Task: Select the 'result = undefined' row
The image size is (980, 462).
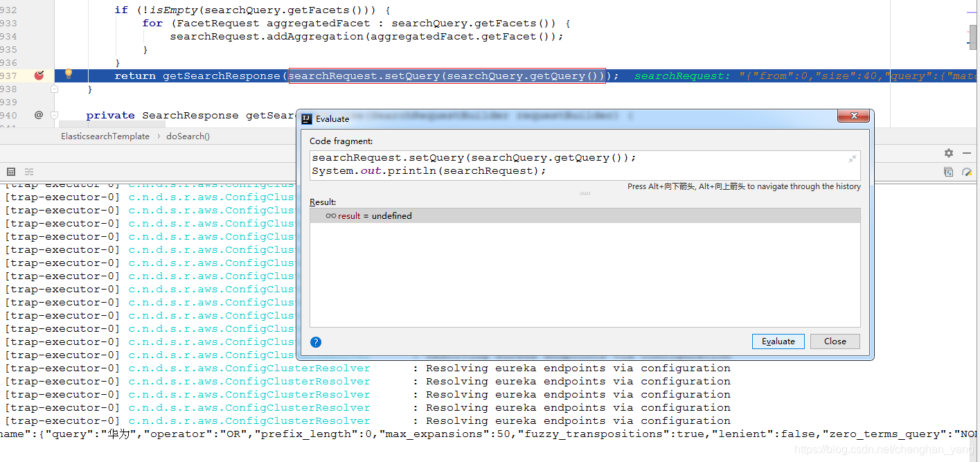Action: pyautogui.click(x=585, y=216)
